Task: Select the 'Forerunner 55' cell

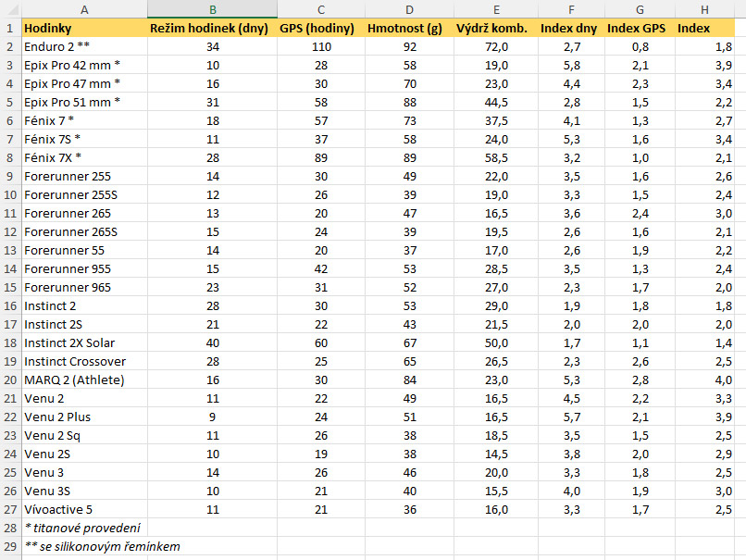Action: click(x=84, y=250)
